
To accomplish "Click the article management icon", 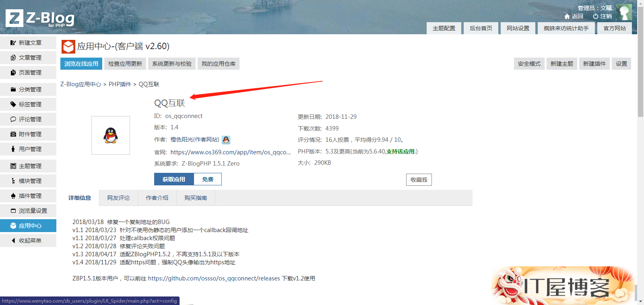I will 13,58.
